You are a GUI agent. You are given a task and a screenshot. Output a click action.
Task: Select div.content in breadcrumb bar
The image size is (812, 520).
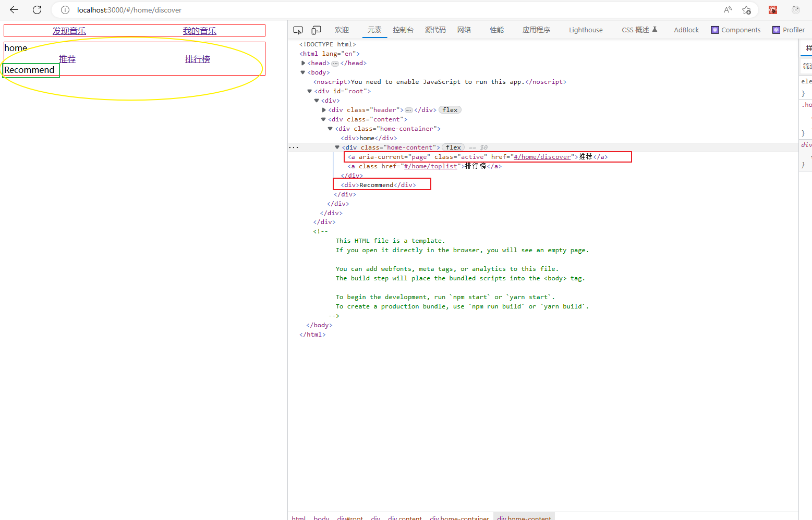(405, 517)
